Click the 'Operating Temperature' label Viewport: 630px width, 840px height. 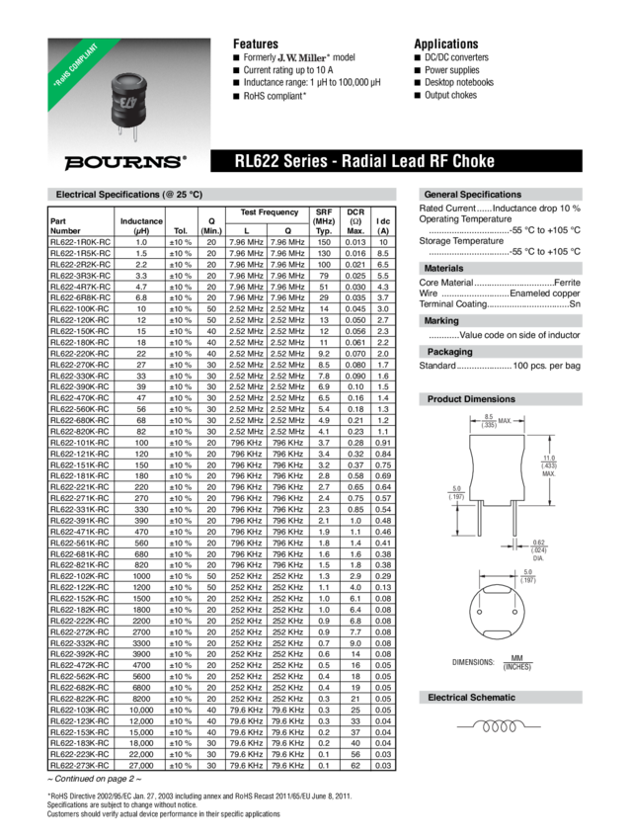[465, 219]
